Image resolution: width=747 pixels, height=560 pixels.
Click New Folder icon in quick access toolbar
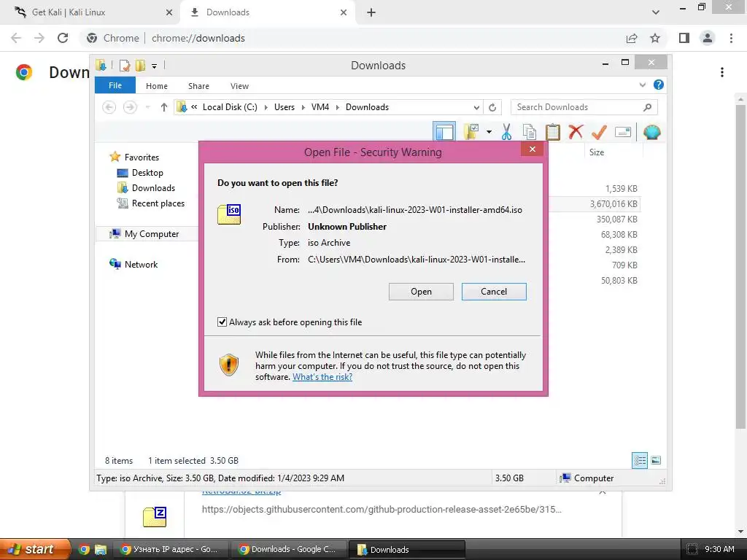(140, 66)
